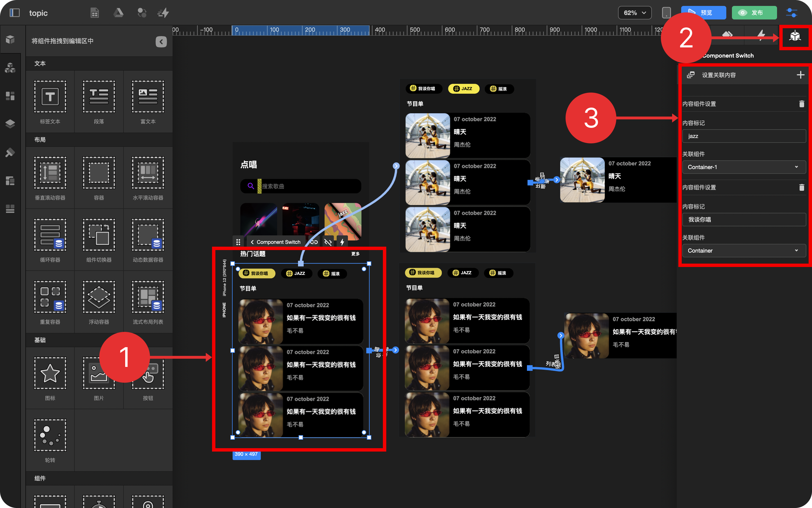The width and height of the screenshot is (812, 508).
Task: Toggle the left sidebar panel icon
Action: 14,13
